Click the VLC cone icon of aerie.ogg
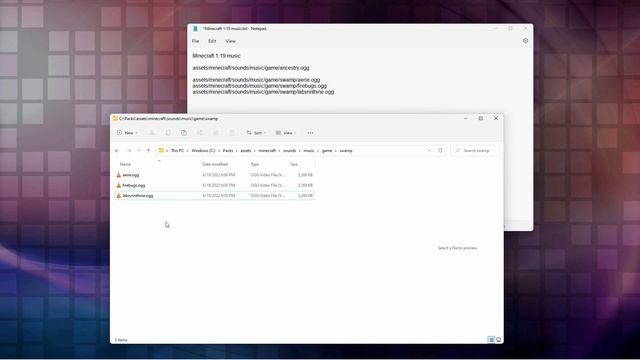The height and width of the screenshot is (360, 640). 119,175
